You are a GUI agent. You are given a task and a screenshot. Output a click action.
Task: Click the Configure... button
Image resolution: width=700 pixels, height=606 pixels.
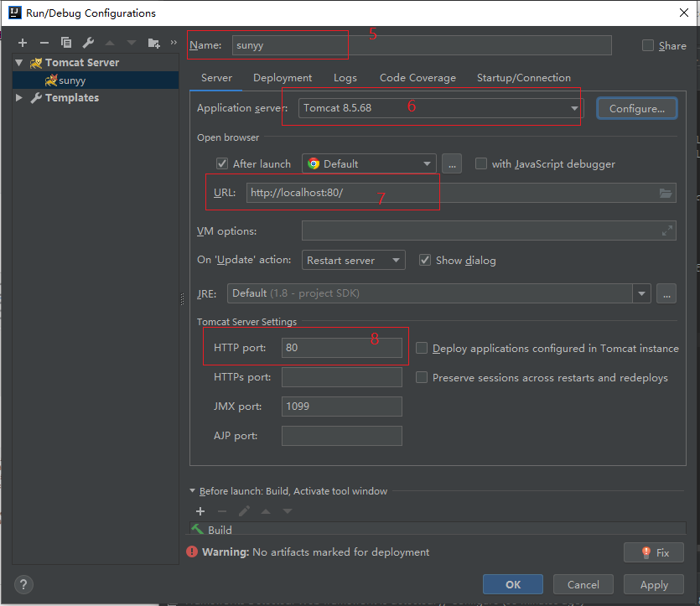(x=636, y=109)
